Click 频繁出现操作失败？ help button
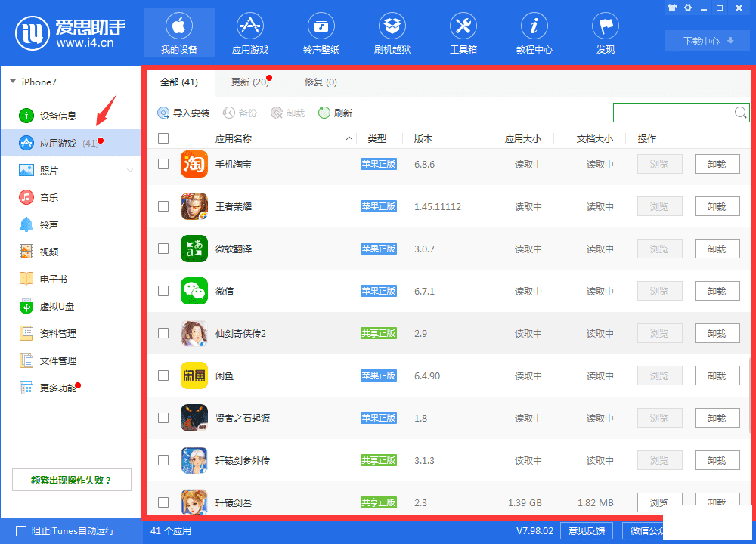756x544 pixels. click(x=71, y=480)
